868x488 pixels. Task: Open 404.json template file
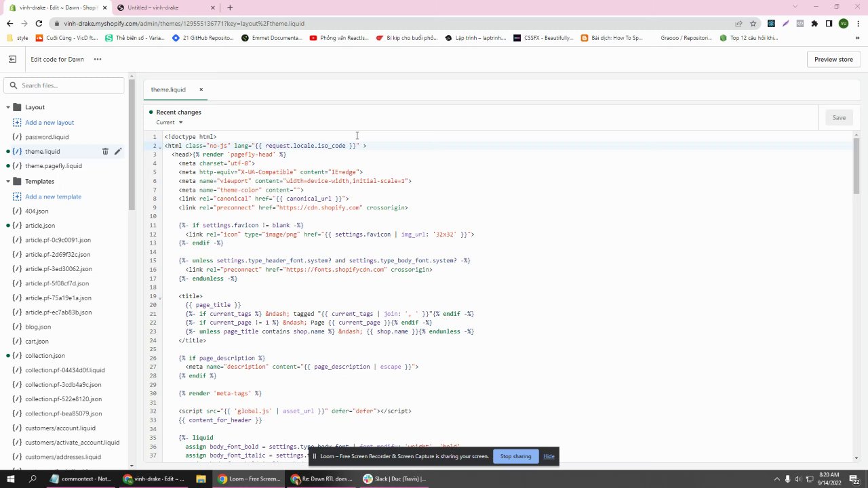(x=37, y=211)
